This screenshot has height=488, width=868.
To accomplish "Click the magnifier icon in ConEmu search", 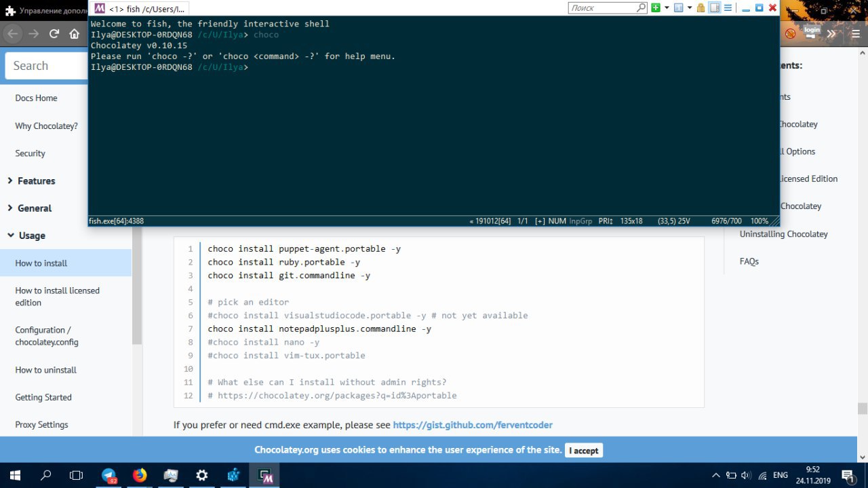I will click(x=641, y=8).
